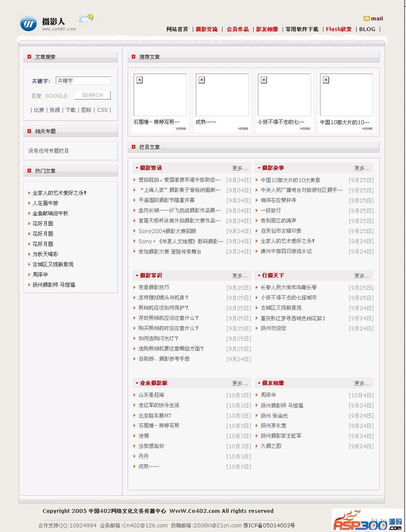The height and width of the screenshot is (532, 406).
Task: Click the red icon beside 文章搜索
Action: [x=29, y=57]
